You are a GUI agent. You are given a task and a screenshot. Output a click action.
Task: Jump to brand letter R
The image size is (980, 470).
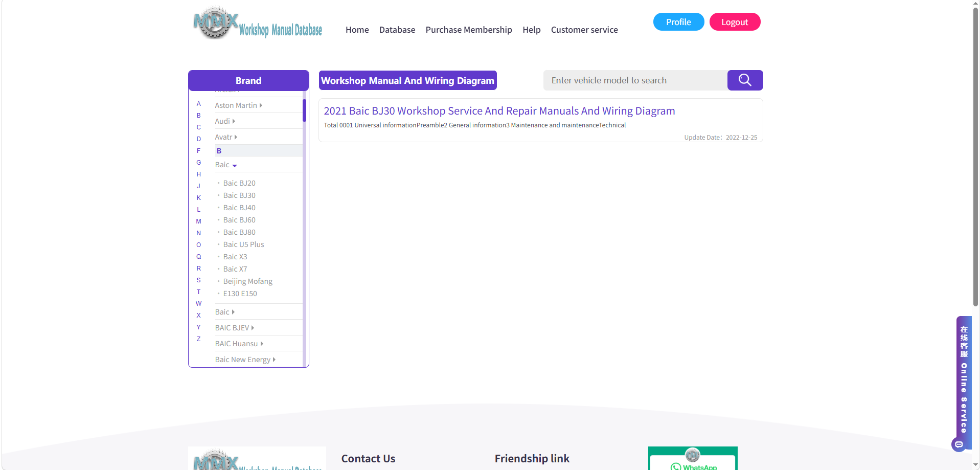[199, 268]
